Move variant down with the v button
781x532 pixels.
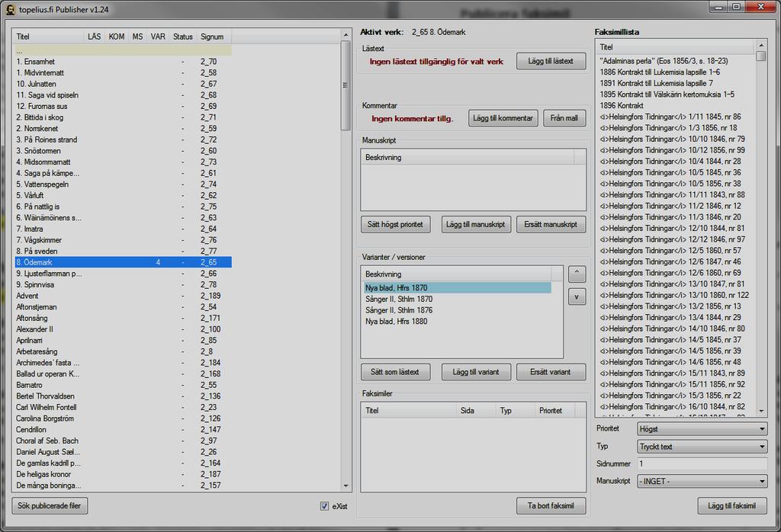(577, 297)
